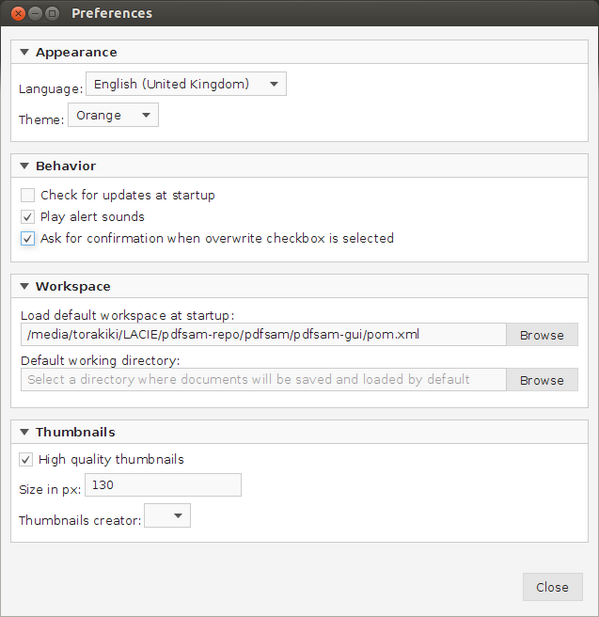Minimize the Preferences window
Viewport: 599px width, 617px height.
coord(35,13)
